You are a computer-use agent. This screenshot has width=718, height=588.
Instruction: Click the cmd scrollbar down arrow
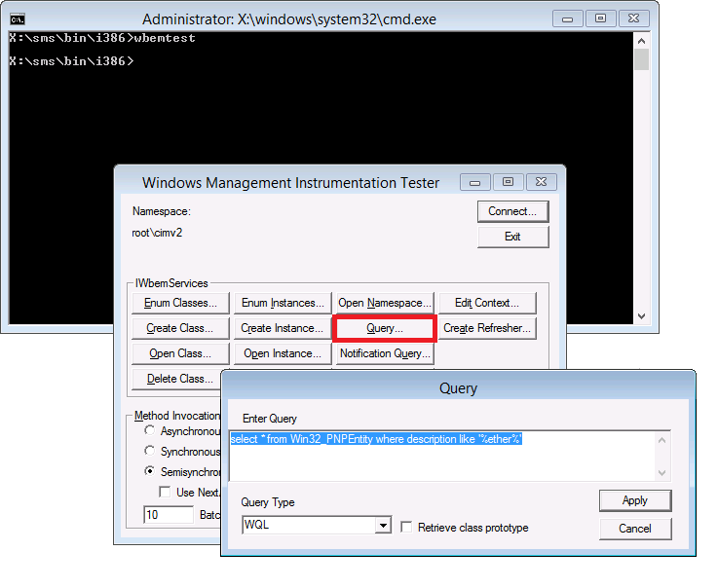click(x=642, y=316)
